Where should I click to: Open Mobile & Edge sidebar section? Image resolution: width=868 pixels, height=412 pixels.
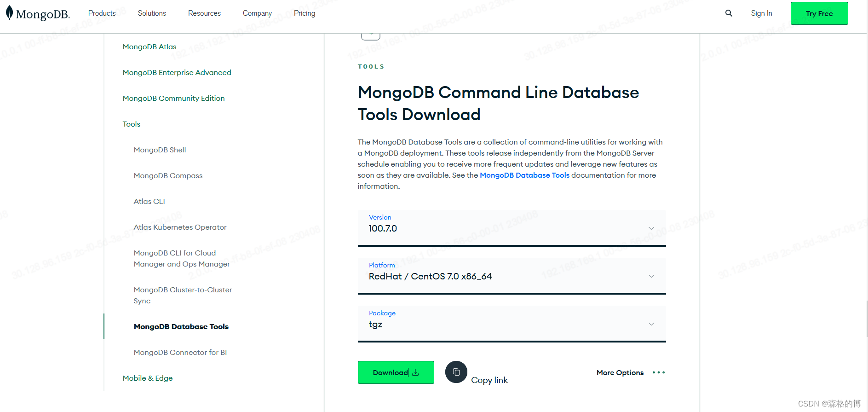147,378
